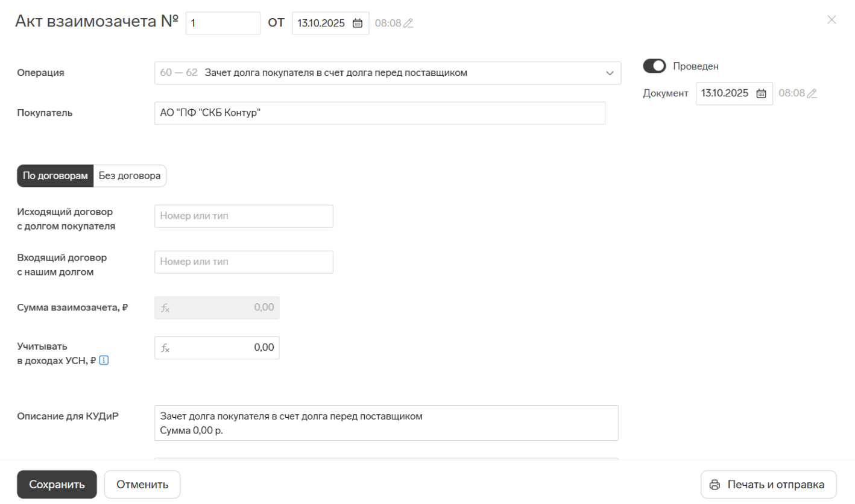Viewport: 855px width, 504px height.
Task: Click the act number input field
Action: click(222, 24)
